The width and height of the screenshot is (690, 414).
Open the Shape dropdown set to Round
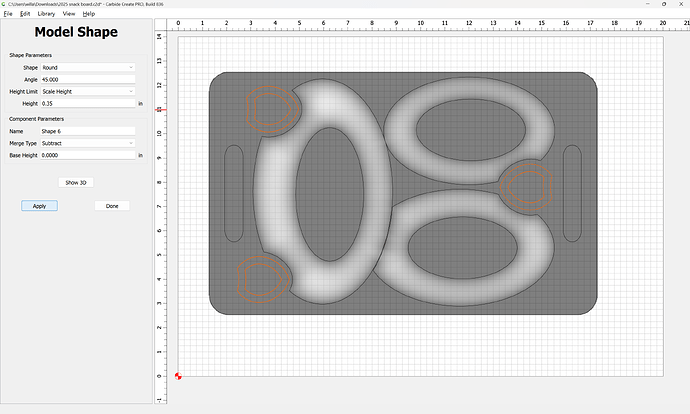87,67
